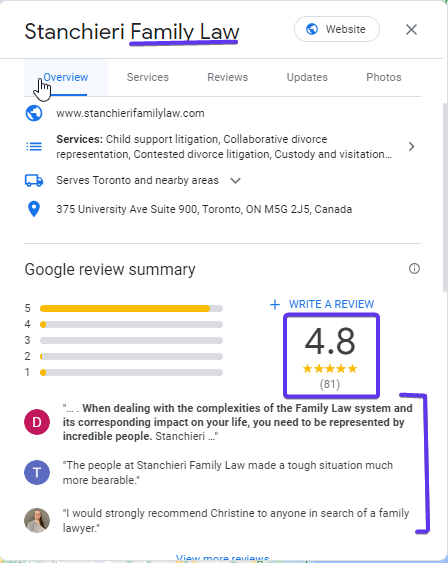Click the panel's vertical scrollbar
Image resolution: width=448 pixels, height=563 pixels.
pos(445,197)
